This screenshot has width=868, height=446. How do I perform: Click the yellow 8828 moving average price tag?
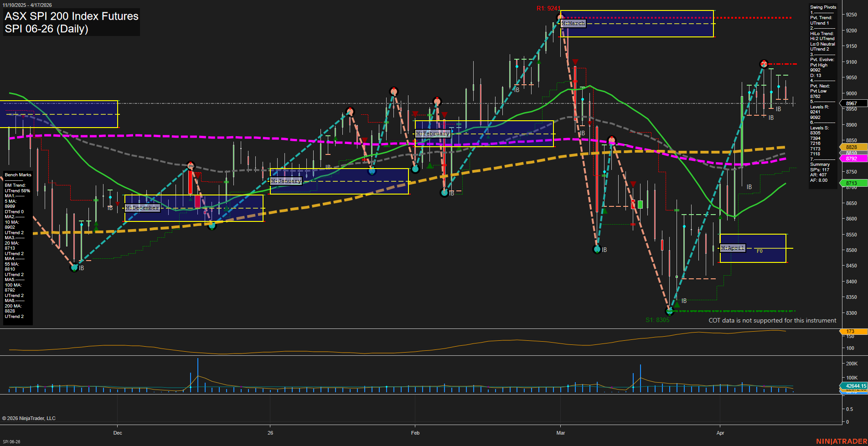point(852,147)
